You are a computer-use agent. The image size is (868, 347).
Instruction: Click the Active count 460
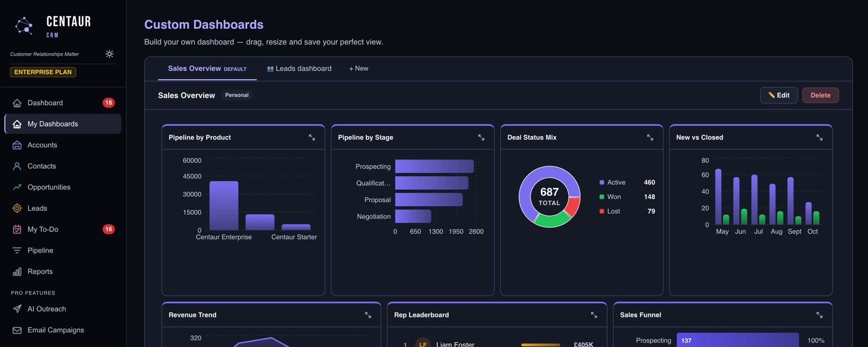(x=649, y=183)
